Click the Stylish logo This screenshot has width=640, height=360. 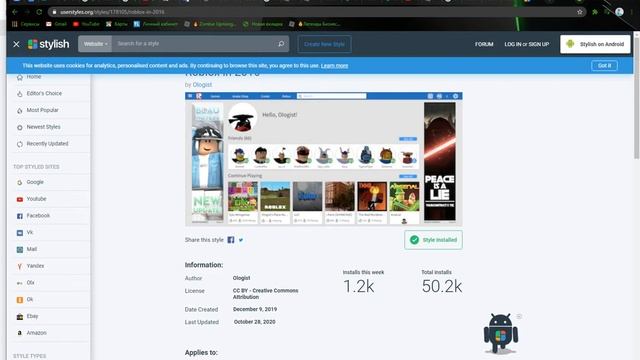tap(48, 44)
